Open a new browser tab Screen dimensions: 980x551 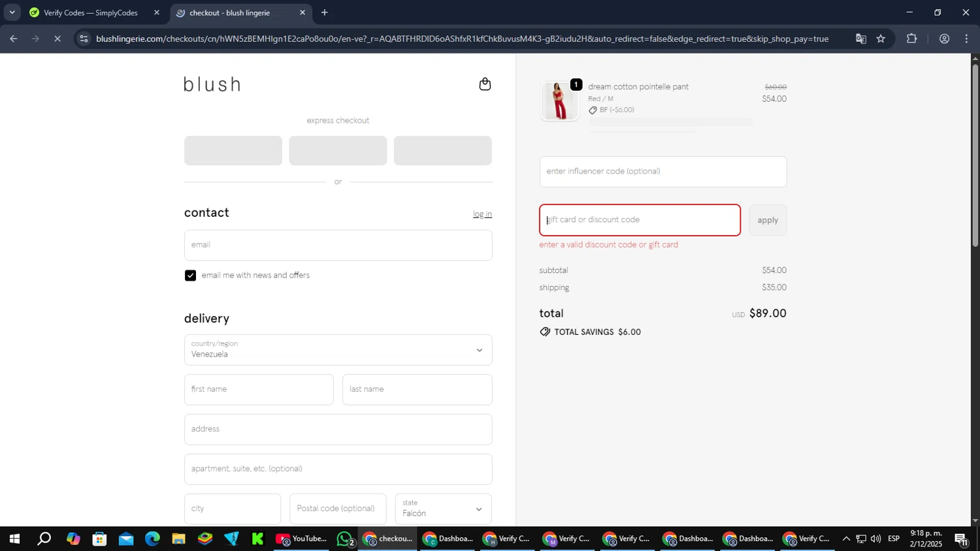click(x=325, y=12)
